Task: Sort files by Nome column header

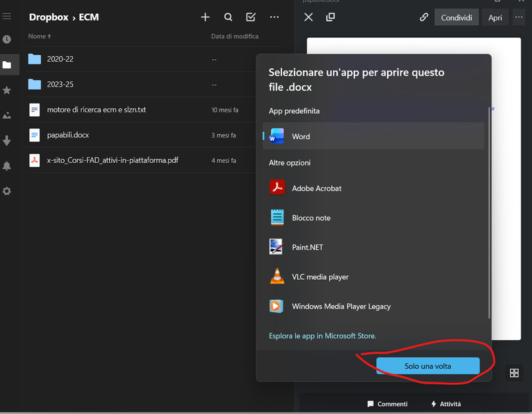Action: pyautogui.click(x=37, y=37)
